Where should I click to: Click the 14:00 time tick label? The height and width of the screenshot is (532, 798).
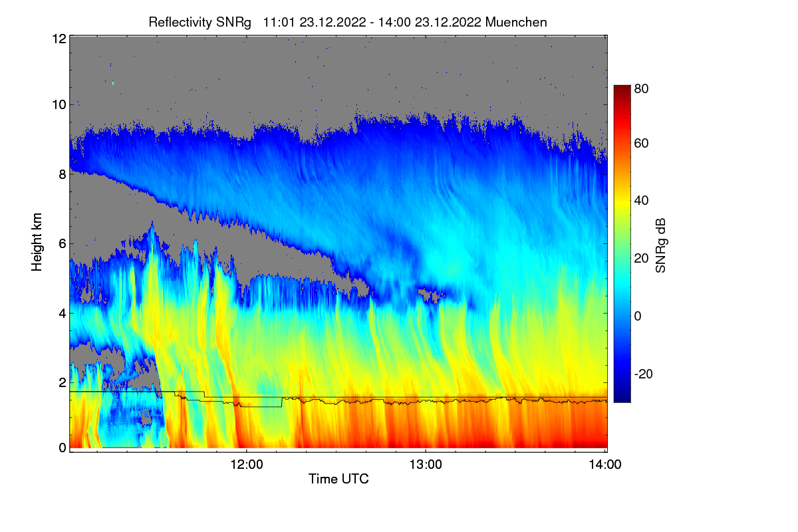point(605,465)
